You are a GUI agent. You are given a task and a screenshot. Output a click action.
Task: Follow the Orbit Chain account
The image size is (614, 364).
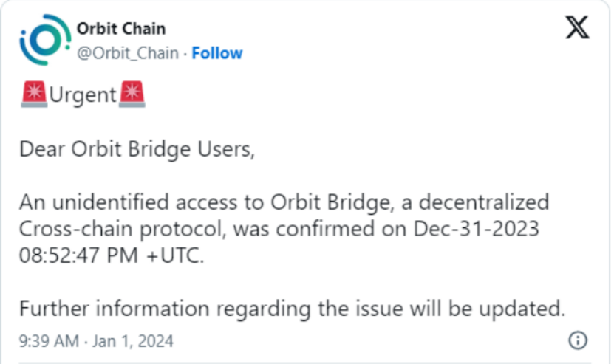tap(217, 53)
